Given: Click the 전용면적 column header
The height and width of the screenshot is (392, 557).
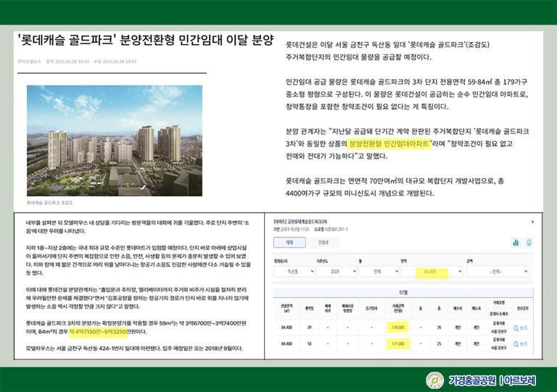Looking at the screenshot, I should 286,308.
